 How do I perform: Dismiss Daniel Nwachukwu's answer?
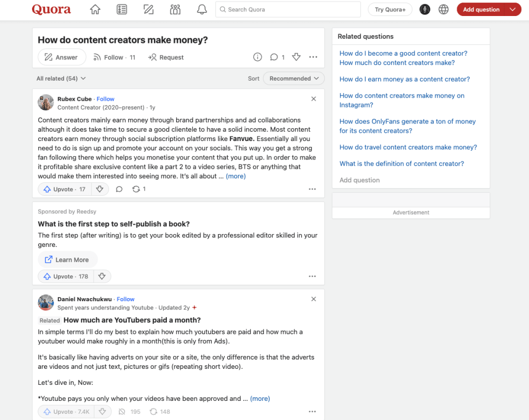point(314,299)
